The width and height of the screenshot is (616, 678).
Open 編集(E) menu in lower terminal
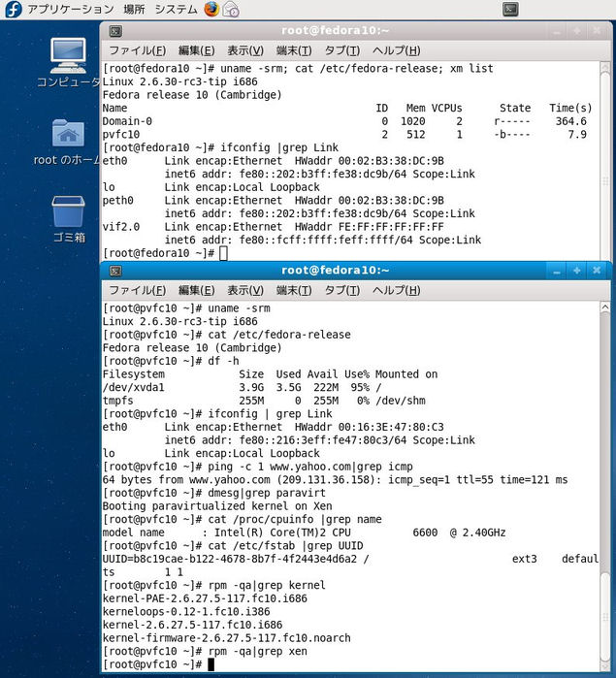point(196,290)
